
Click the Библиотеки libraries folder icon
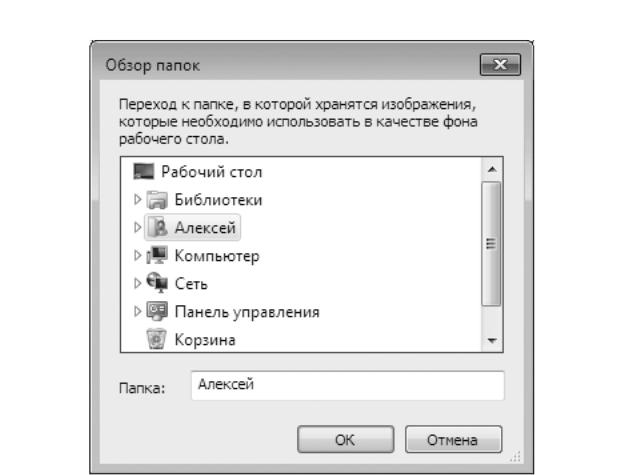pos(157,200)
